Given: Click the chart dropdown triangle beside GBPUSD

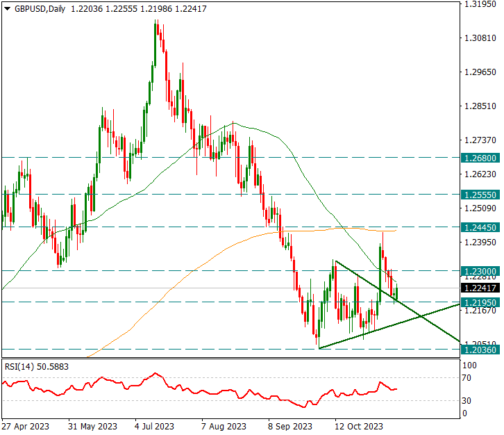Looking at the screenshot, I should click(x=7, y=9).
